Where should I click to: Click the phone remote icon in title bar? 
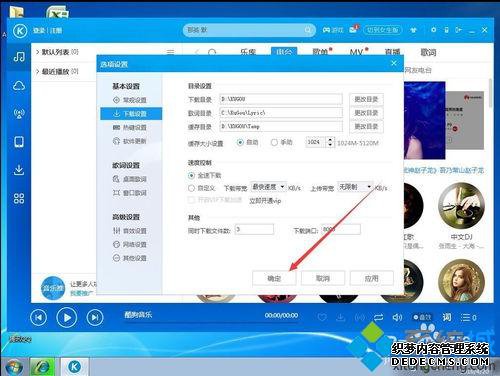pos(447,30)
